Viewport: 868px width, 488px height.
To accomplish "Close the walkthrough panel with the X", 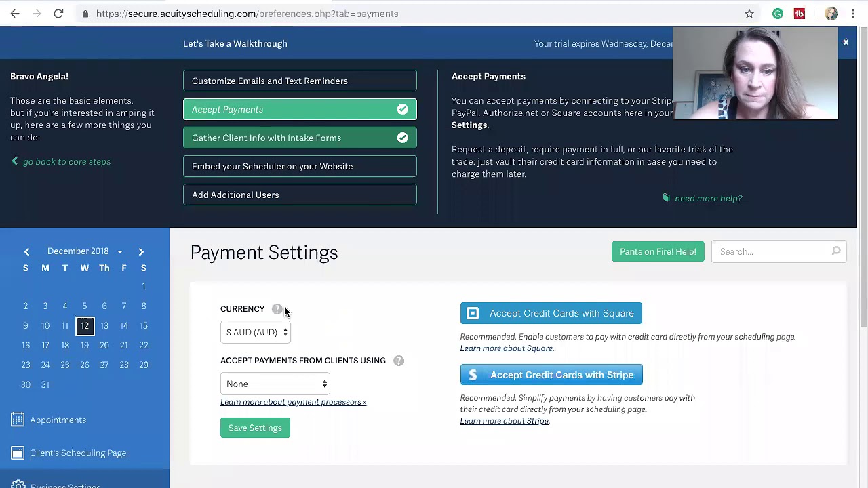I will (846, 42).
